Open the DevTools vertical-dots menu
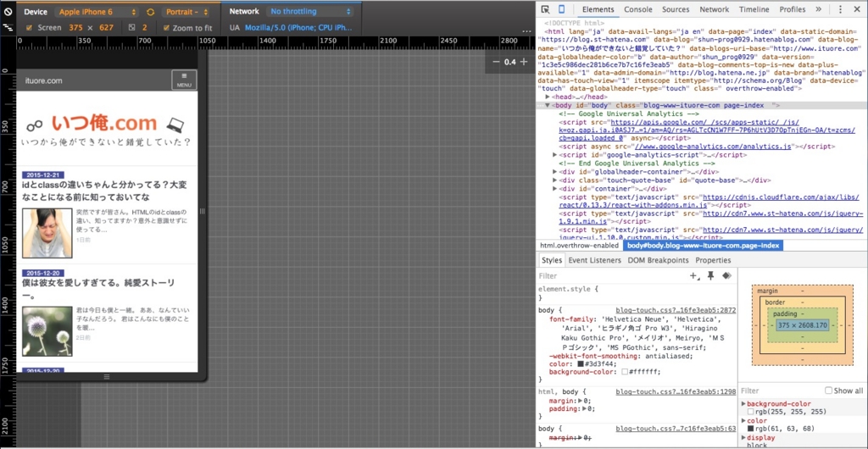The height and width of the screenshot is (449, 868). (840, 9)
